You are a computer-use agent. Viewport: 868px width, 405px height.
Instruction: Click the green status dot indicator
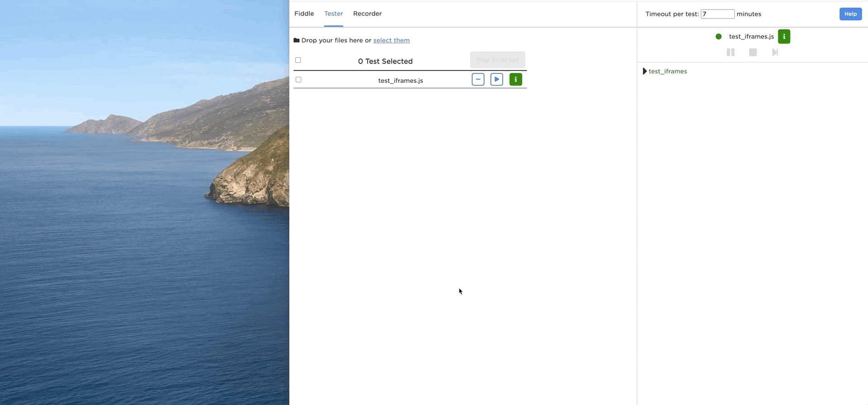click(x=718, y=37)
